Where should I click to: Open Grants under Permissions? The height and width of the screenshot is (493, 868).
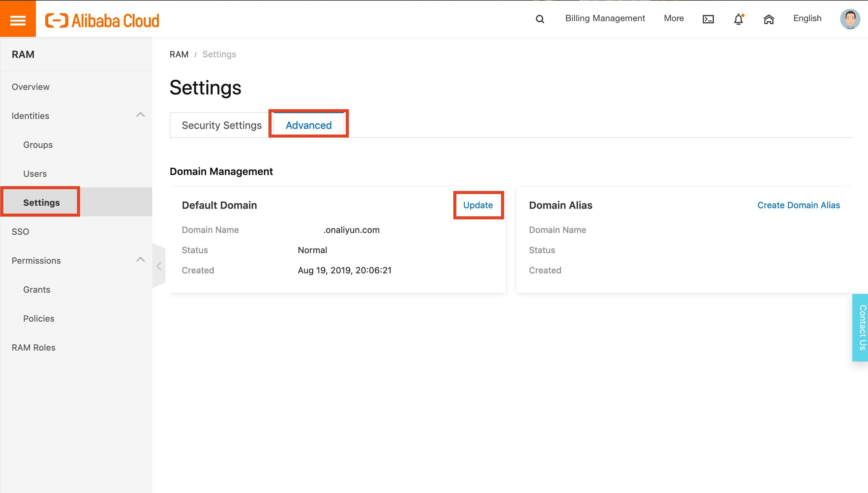point(37,290)
